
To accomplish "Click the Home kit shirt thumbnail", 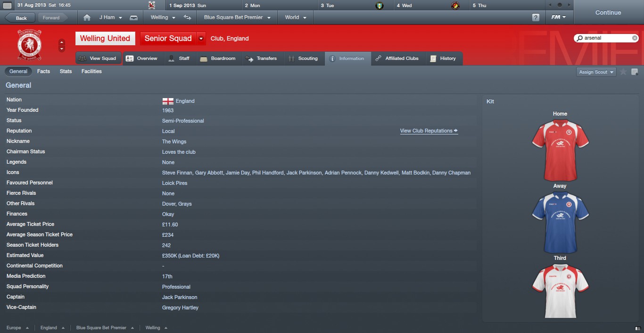I will click(560, 150).
